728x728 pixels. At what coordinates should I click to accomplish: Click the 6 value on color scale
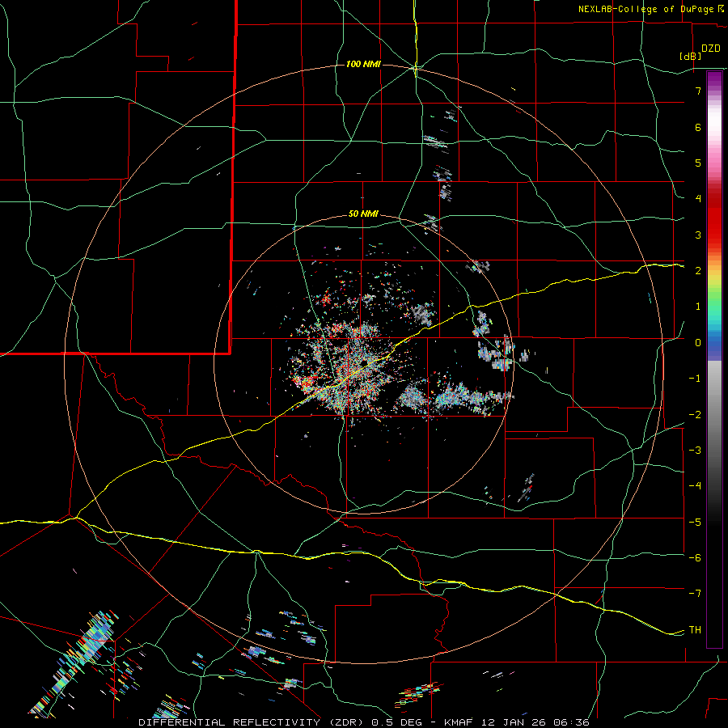(698, 127)
